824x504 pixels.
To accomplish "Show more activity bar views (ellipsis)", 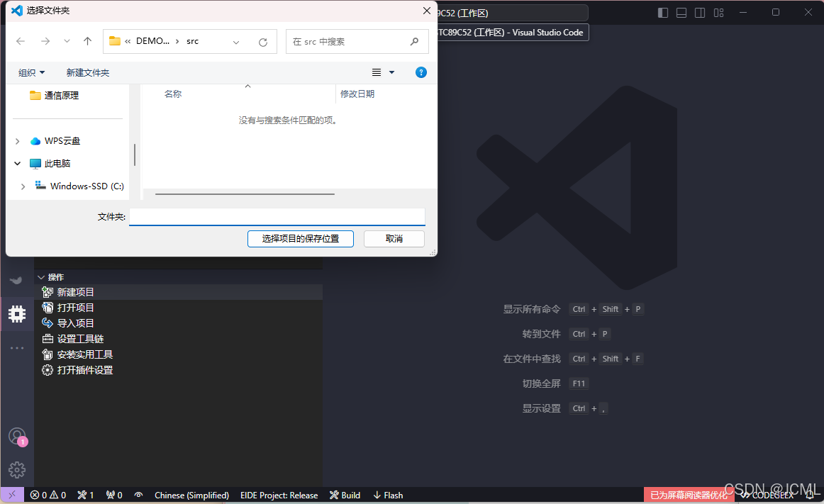I will 17,348.
